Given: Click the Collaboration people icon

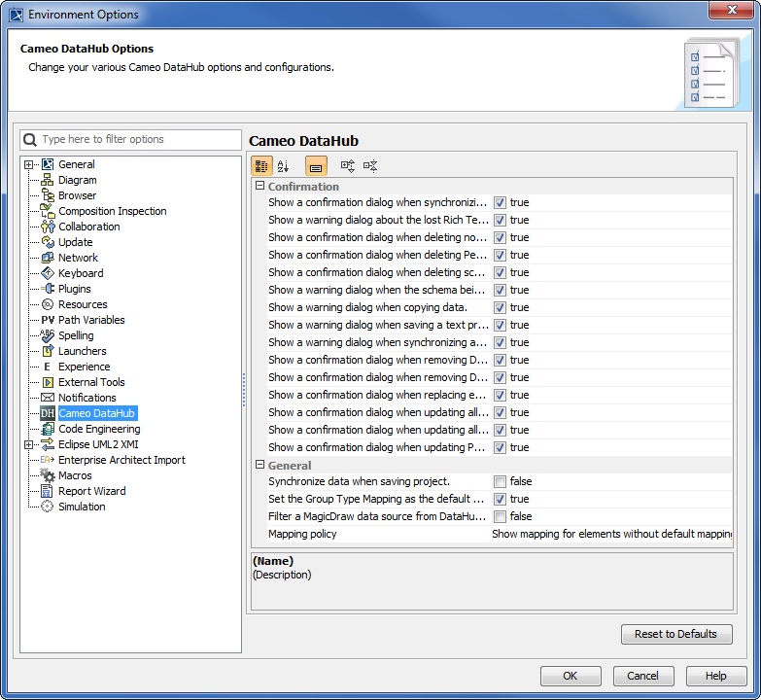Looking at the screenshot, I should pos(47,227).
